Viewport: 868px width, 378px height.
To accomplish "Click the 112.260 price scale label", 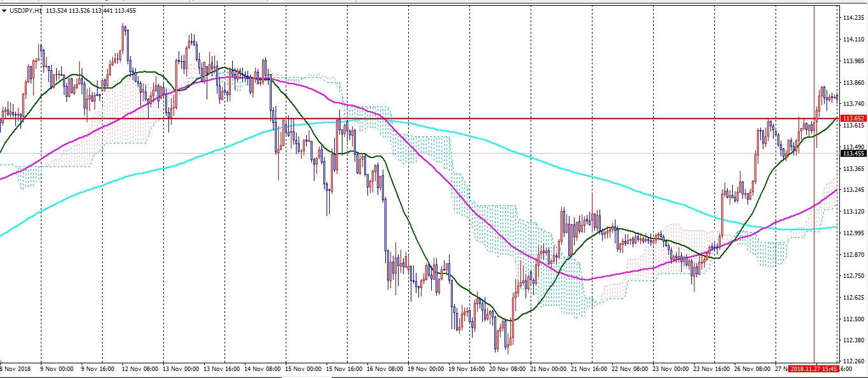I will pyautogui.click(x=853, y=362).
